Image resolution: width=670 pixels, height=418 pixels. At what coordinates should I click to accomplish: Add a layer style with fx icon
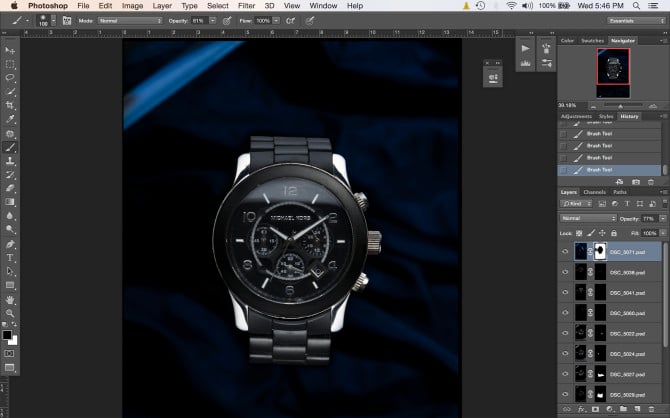[581, 409]
